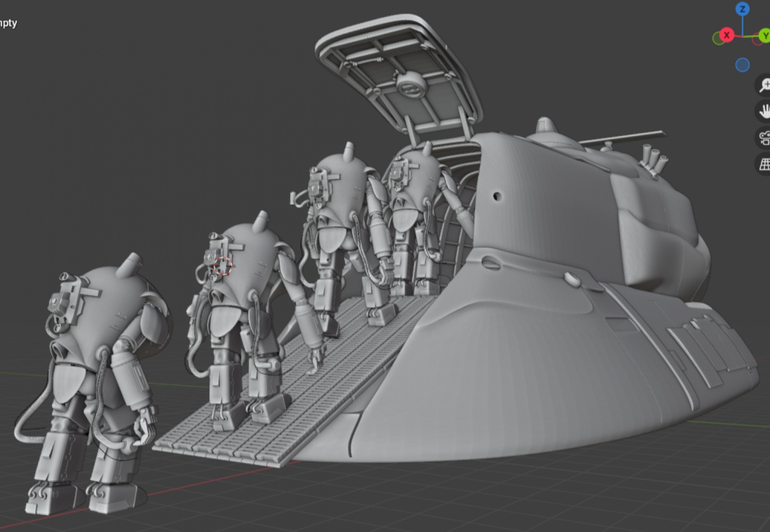
Task: Click the blue Z axis gizmo ball
Action: [x=743, y=9]
